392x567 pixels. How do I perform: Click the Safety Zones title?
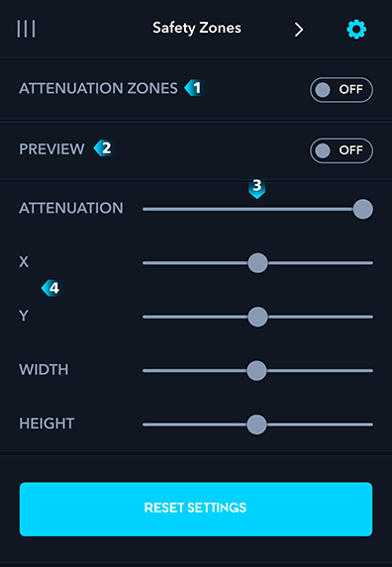[197, 29]
